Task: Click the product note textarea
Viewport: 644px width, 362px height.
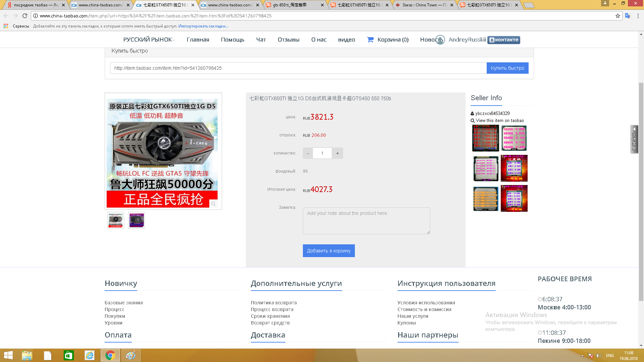Action: click(x=366, y=221)
